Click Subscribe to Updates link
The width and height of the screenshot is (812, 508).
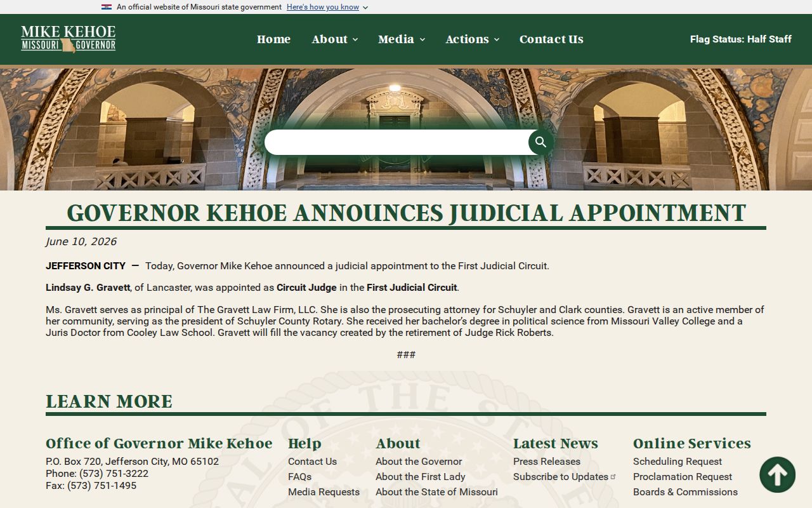click(561, 477)
